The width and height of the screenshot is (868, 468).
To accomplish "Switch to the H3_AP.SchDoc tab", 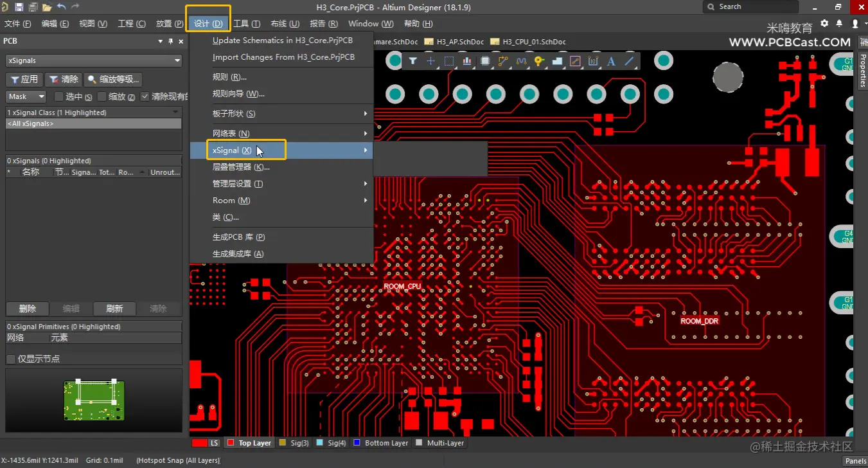I will pos(454,42).
